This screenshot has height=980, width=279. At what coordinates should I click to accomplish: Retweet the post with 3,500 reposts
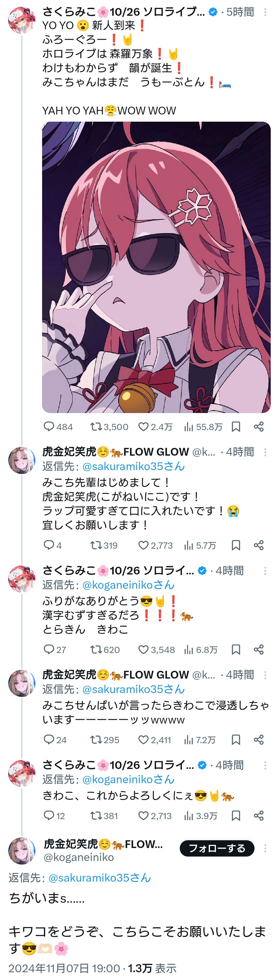pyautogui.click(x=109, y=427)
